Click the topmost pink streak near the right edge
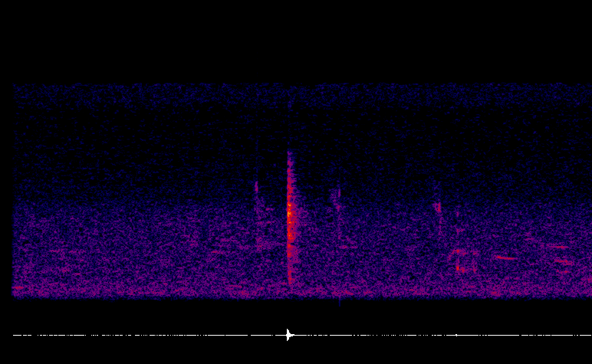 [x=558, y=247]
